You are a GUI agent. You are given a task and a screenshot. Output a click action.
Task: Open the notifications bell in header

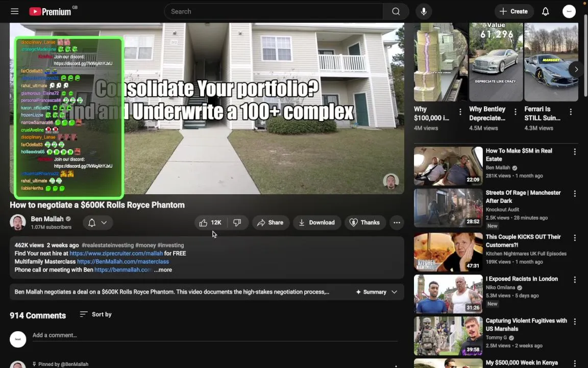(545, 11)
